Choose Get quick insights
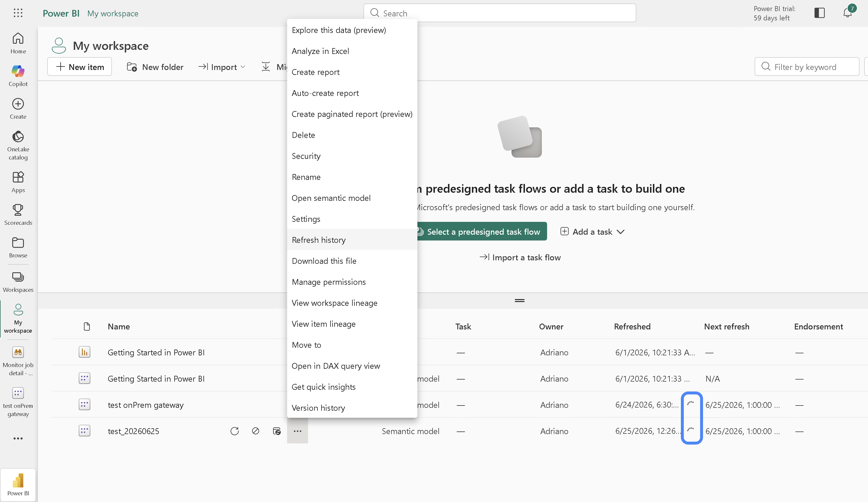Viewport: 868px width, 502px height. click(x=352, y=387)
